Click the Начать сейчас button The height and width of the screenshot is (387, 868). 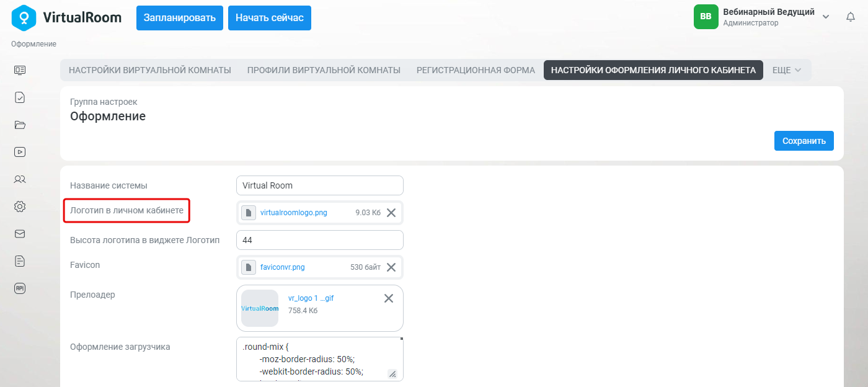(x=270, y=18)
